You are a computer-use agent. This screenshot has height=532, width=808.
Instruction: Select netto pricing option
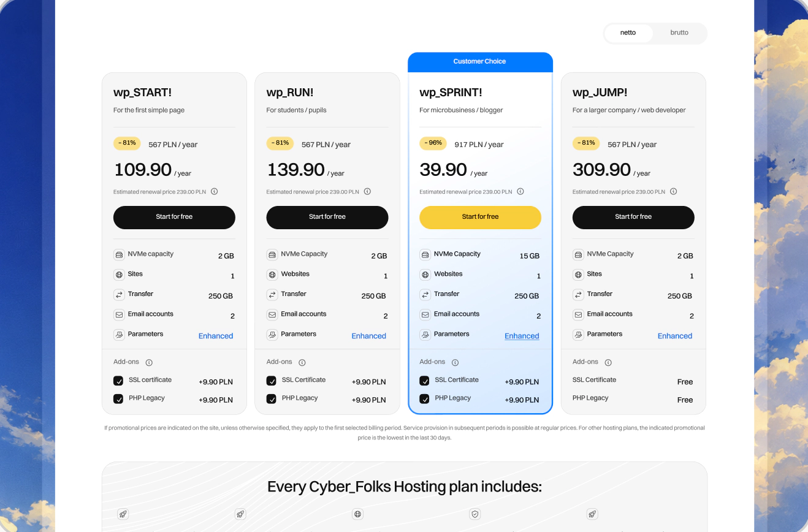[628, 33]
